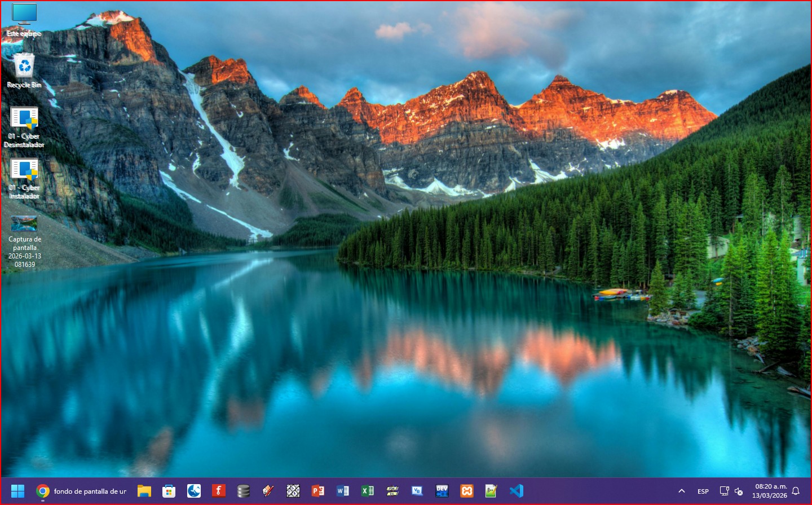Open the clock and date flyout
Viewport: 812px width, 505px height.
tap(770, 491)
